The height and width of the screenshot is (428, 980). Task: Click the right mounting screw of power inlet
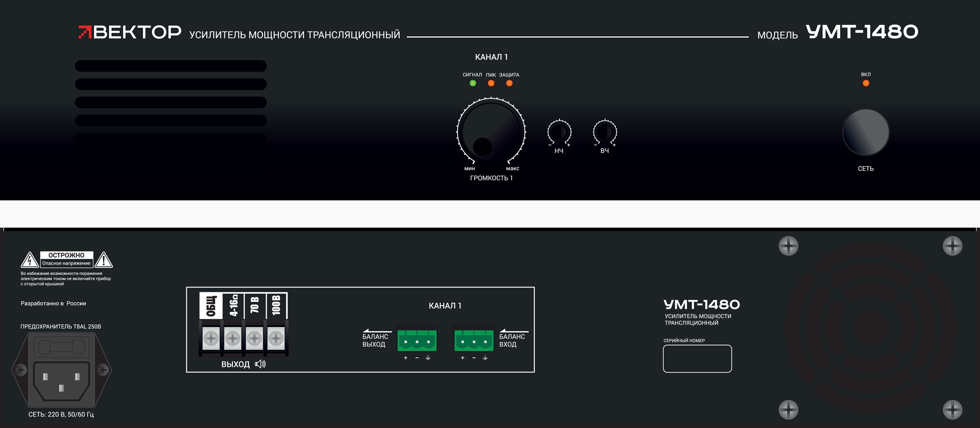[x=103, y=370]
